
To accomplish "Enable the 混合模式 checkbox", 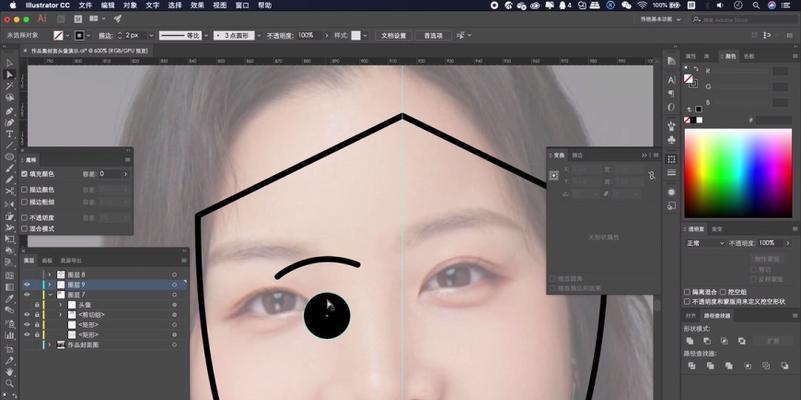I will [25, 229].
